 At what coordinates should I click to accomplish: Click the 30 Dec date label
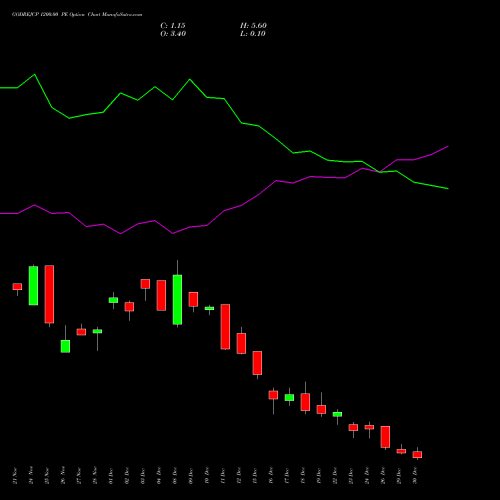pos(415,476)
